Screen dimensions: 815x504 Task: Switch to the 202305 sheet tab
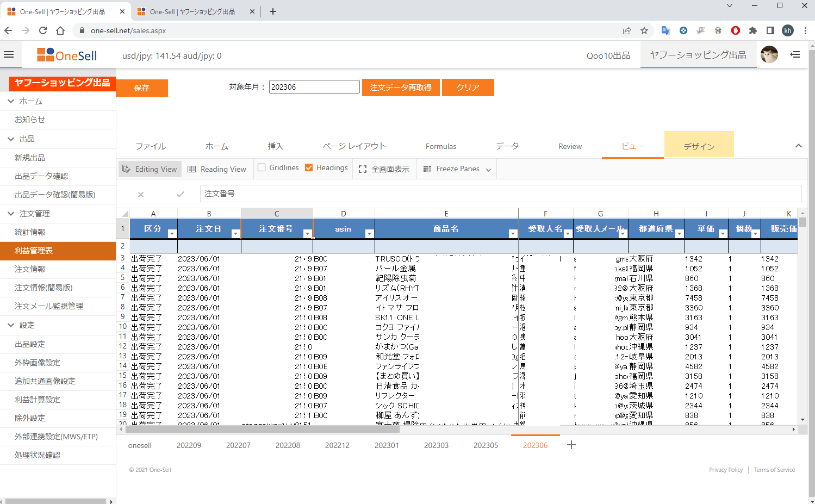(x=486, y=445)
